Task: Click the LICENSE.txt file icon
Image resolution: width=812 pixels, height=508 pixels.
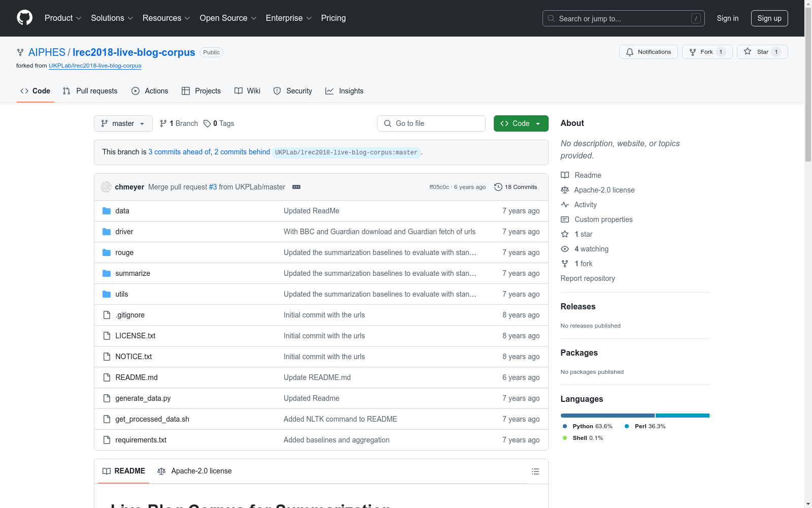Action: 107,336
